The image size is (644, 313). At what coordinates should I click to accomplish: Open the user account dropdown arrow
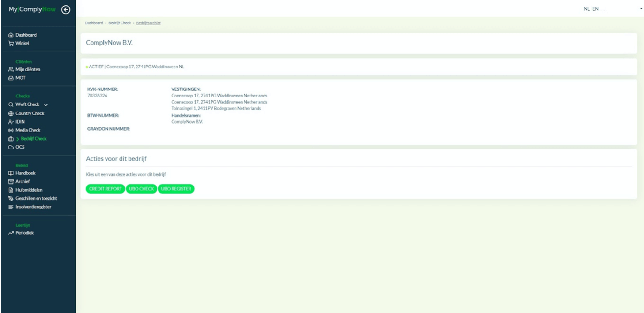click(x=641, y=9)
